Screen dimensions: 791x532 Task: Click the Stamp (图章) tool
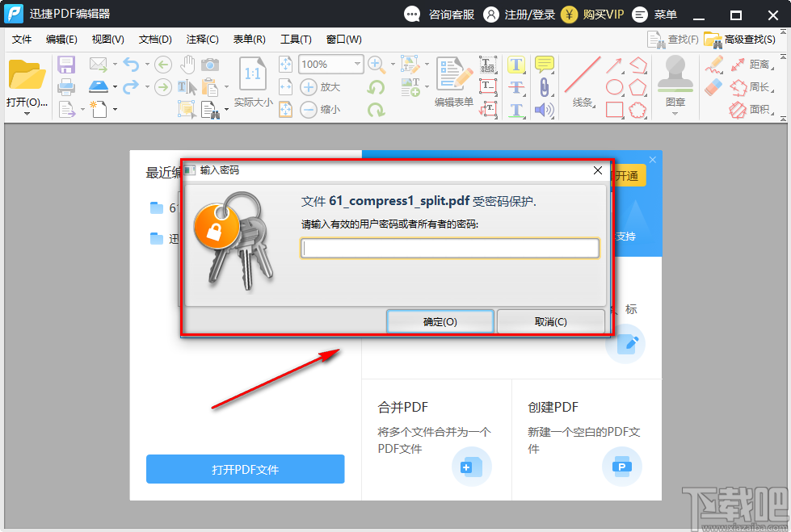[x=675, y=74]
